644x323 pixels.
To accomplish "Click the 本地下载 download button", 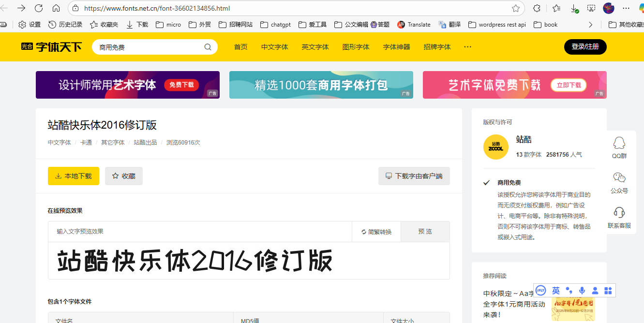I will pyautogui.click(x=73, y=176).
